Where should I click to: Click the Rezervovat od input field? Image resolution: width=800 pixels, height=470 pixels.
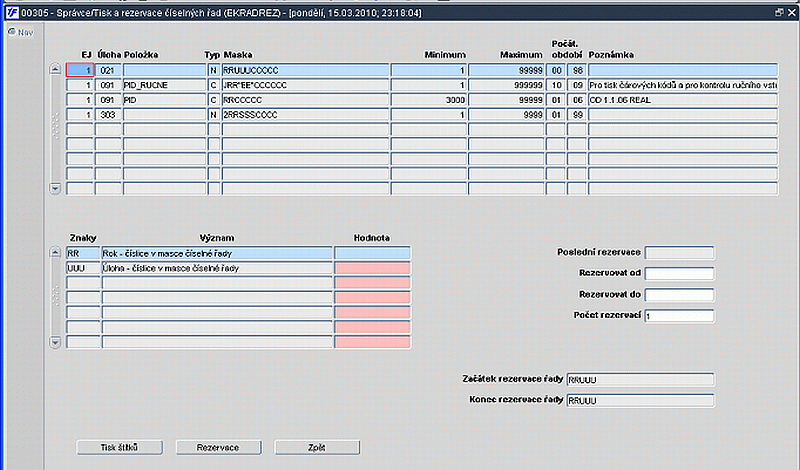680,274
